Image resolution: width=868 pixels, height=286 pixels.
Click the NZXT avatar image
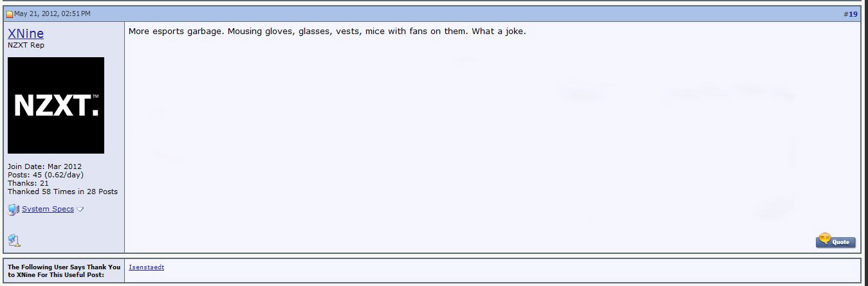(56, 105)
